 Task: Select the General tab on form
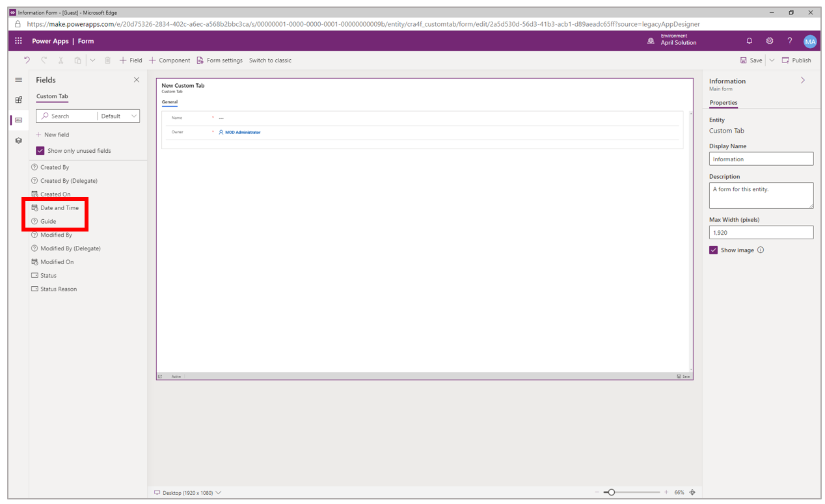tap(169, 102)
